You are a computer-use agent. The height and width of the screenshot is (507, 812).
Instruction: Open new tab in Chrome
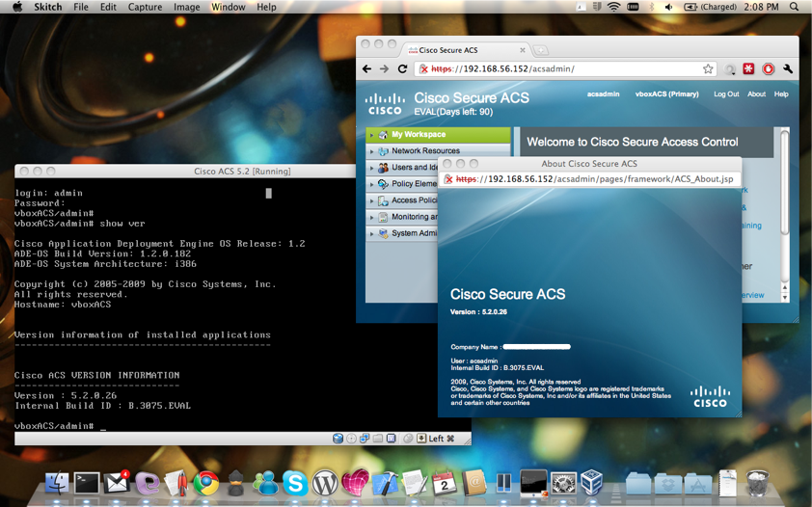(540, 50)
